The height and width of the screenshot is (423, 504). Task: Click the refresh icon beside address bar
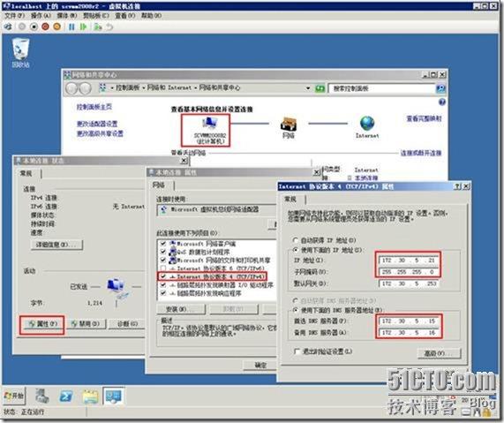click(320, 88)
